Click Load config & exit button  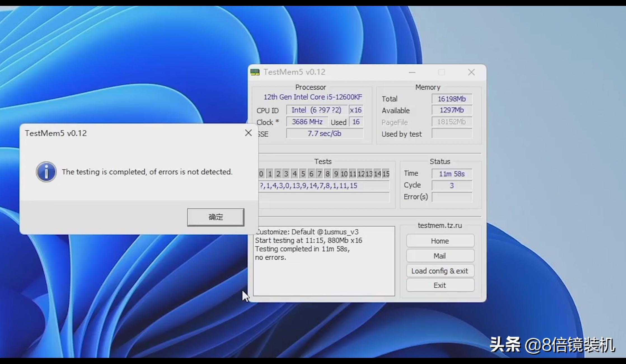(440, 271)
